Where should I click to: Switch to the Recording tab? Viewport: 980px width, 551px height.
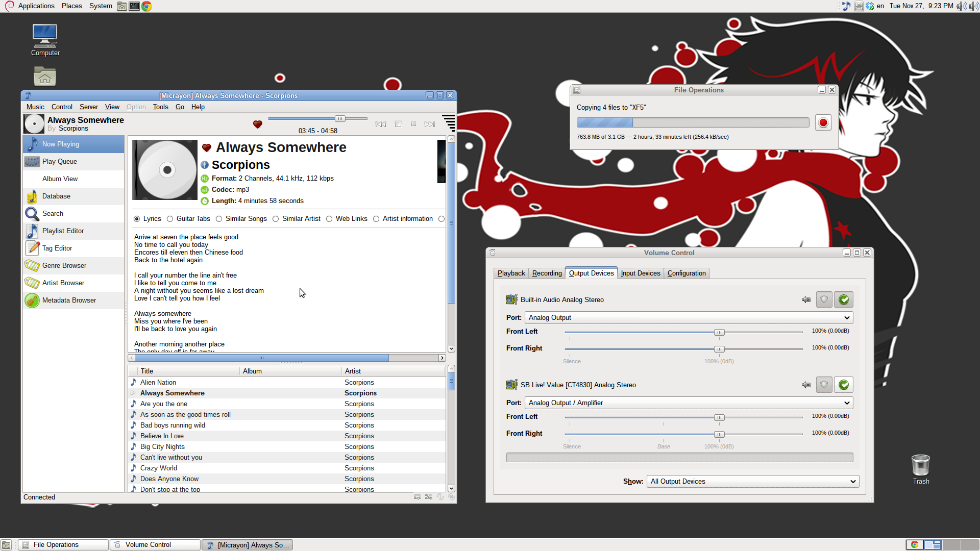[547, 273]
